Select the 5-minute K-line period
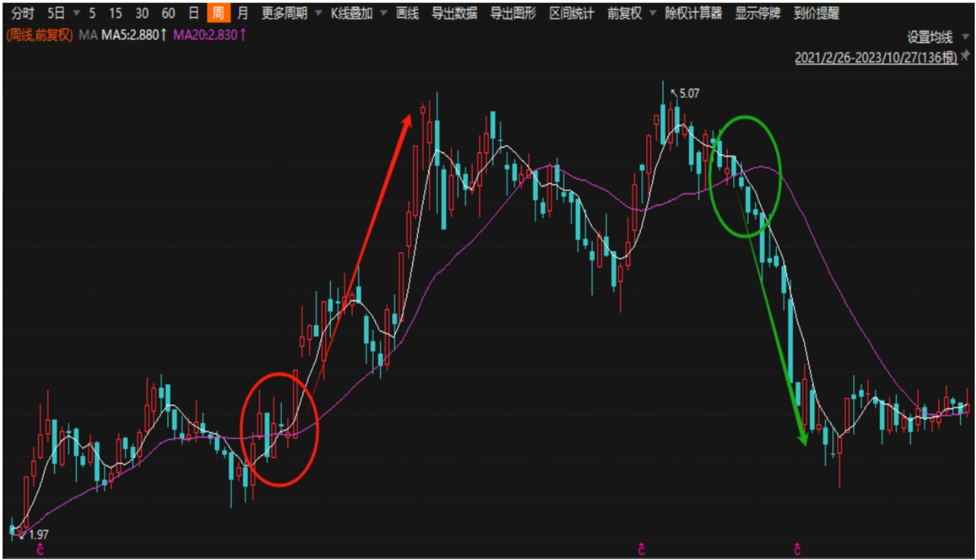The height and width of the screenshot is (560, 976). click(92, 13)
